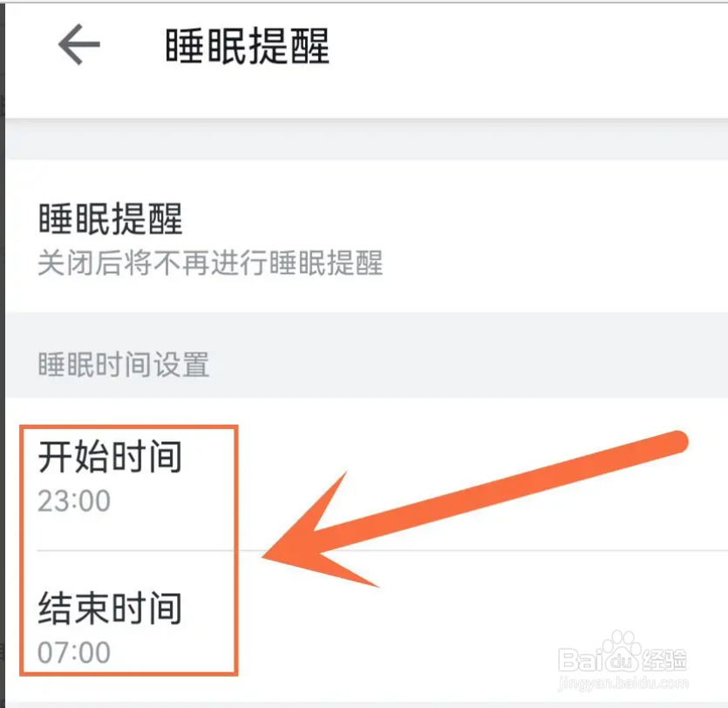Tap the 睡眠提醒 page title in header
The image size is (728, 708).
(248, 45)
